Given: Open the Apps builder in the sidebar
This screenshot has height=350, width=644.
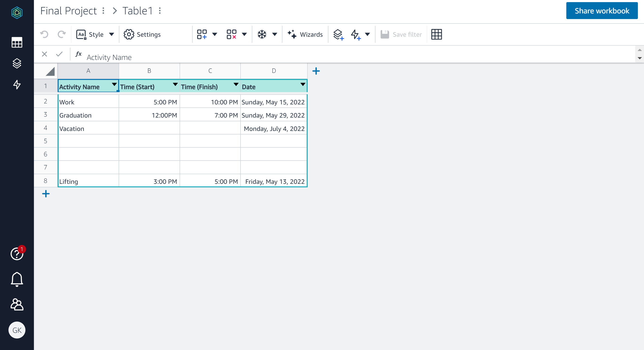Looking at the screenshot, I should click(17, 63).
